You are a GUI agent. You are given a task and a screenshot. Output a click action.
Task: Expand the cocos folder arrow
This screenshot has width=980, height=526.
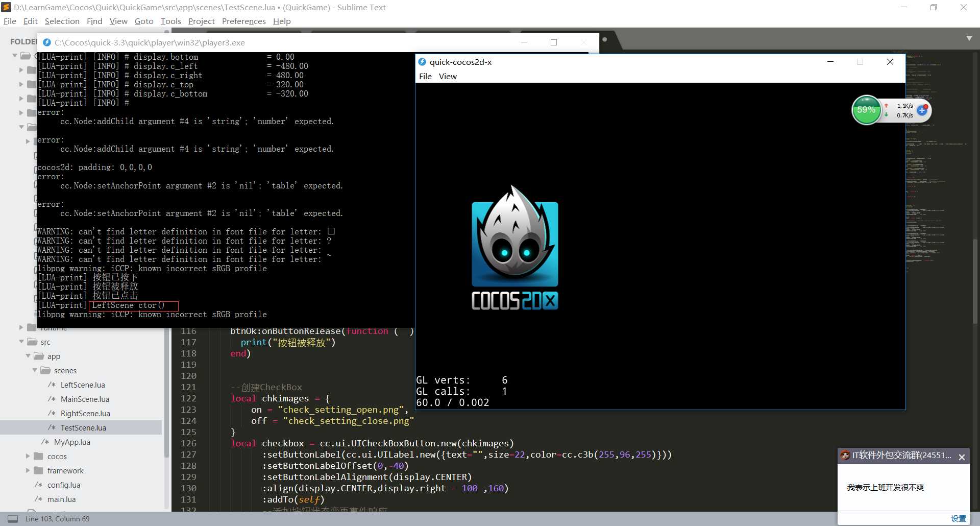(x=28, y=456)
